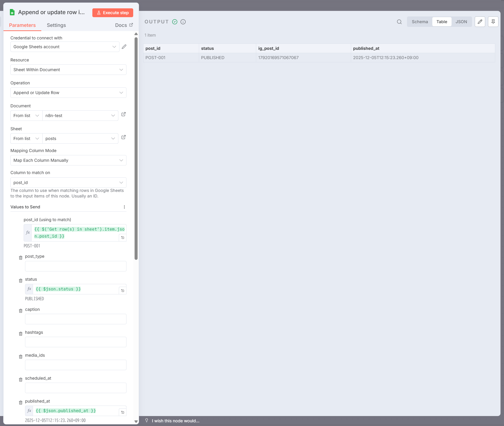Expand Column to match on dropdown

point(68,183)
